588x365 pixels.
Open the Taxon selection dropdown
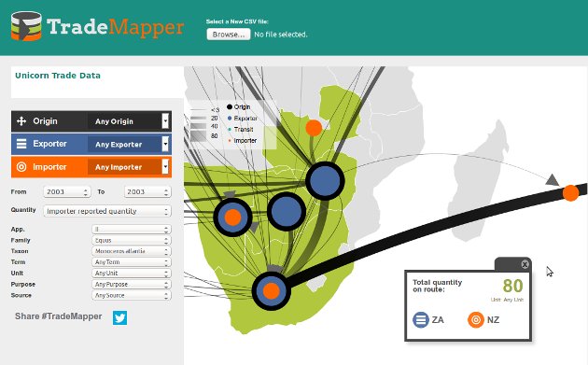(x=132, y=251)
